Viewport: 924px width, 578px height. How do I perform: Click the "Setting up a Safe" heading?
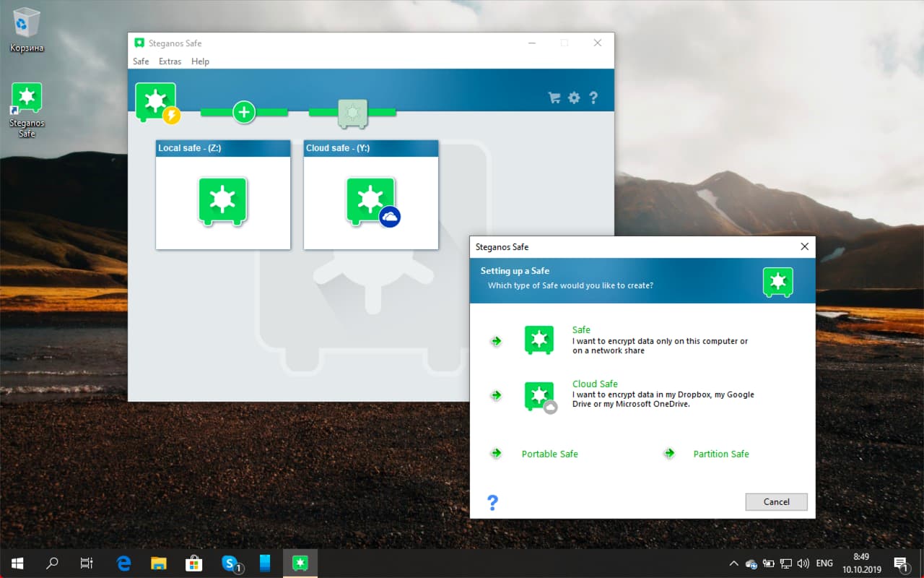(x=515, y=271)
